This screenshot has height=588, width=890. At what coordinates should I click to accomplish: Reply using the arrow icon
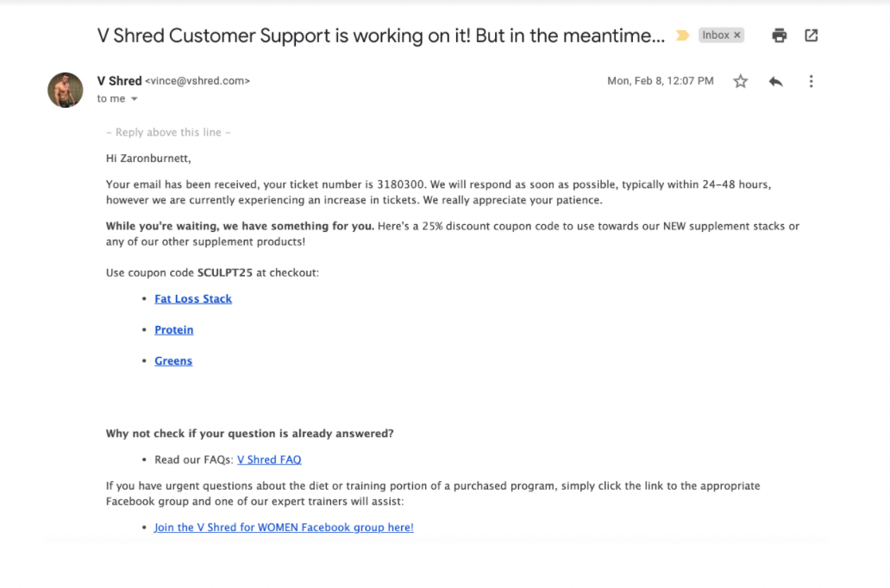tap(775, 81)
